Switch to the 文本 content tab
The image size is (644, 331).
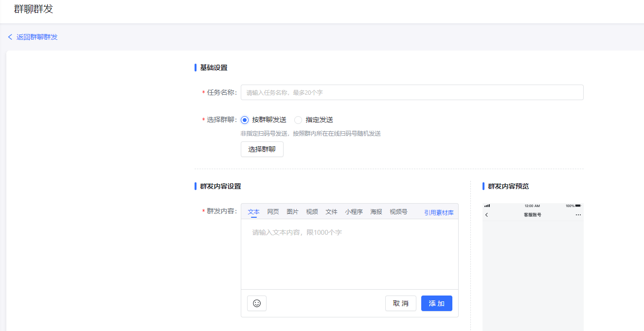[253, 212]
